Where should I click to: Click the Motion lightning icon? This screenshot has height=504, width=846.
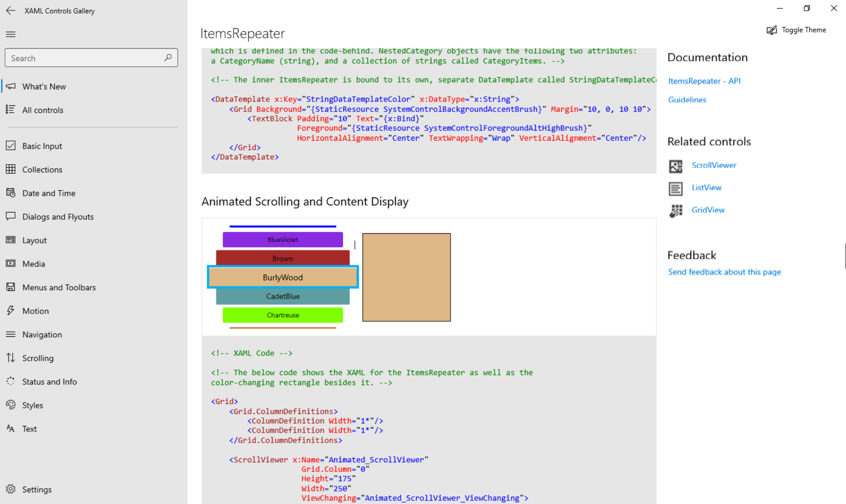pos(11,311)
